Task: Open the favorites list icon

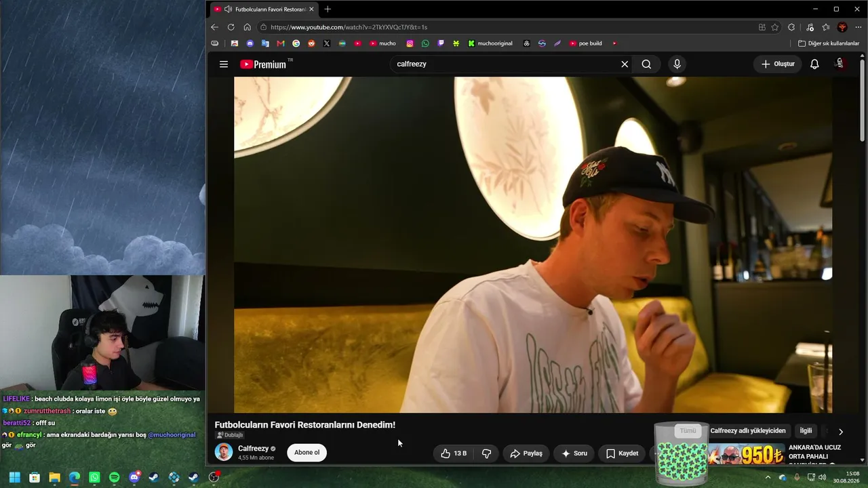Action: pyautogui.click(x=826, y=27)
